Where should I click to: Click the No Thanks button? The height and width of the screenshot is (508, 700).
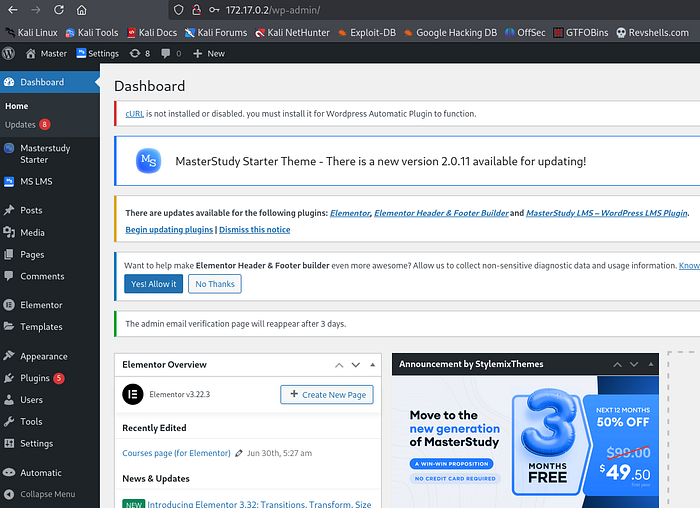click(x=215, y=284)
